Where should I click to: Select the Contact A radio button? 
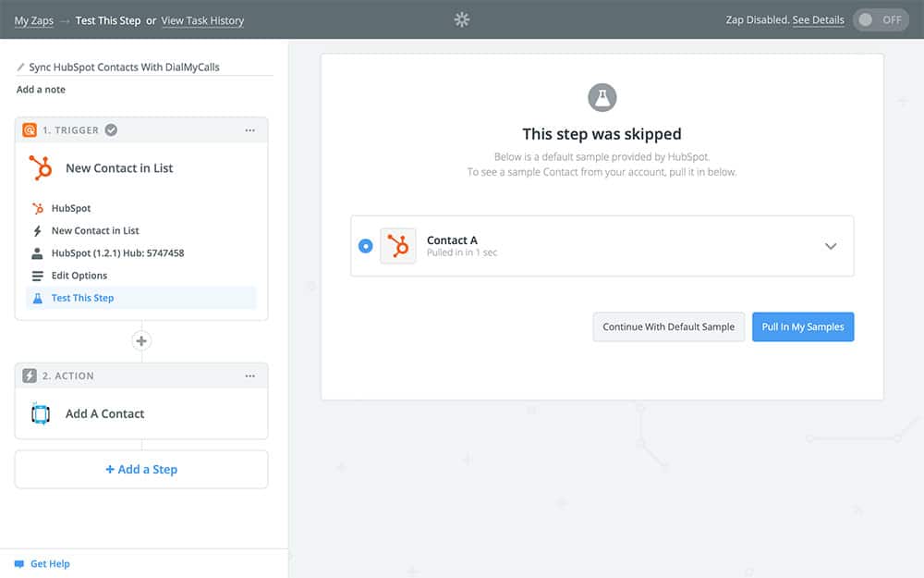click(x=365, y=246)
